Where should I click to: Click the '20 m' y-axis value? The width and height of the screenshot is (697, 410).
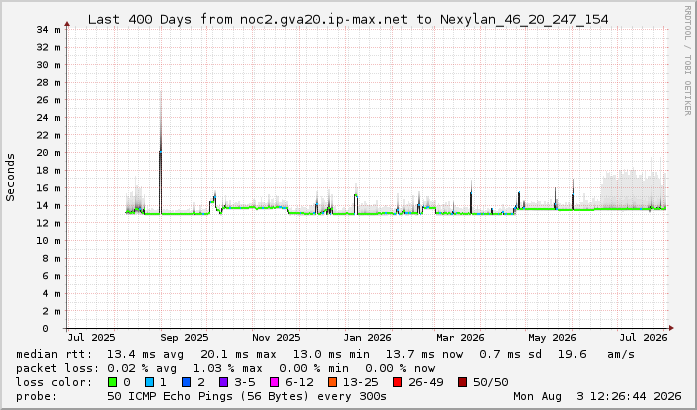(x=48, y=153)
